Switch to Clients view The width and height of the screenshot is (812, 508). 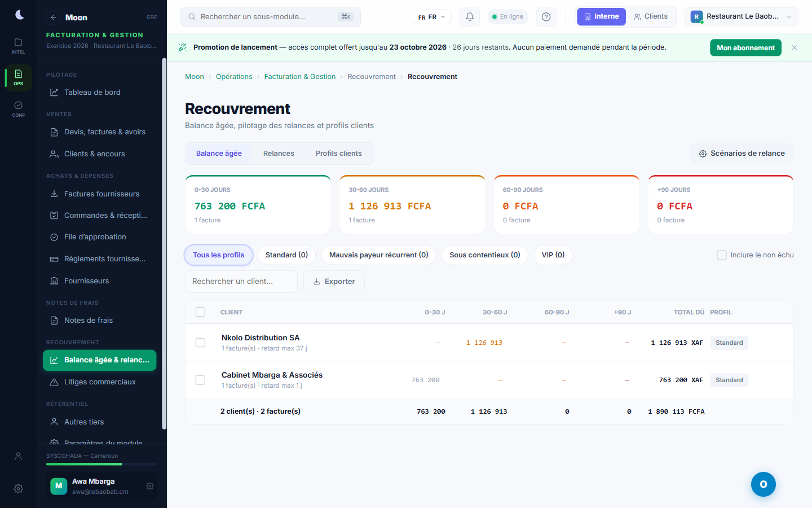(651, 17)
